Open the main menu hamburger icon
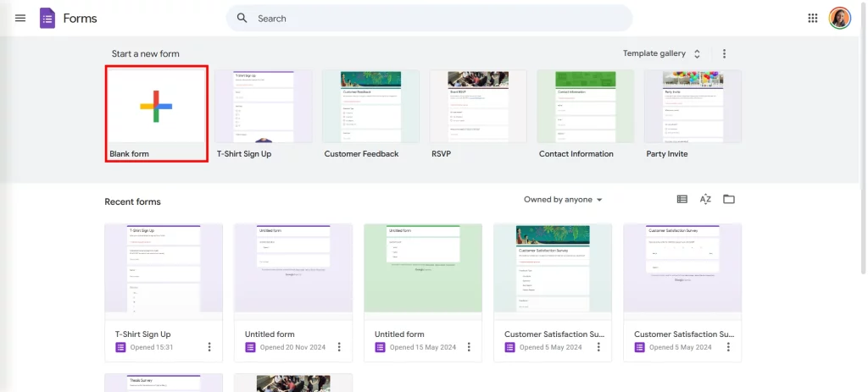This screenshot has height=392, width=868. pyautogui.click(x=20, y=18)
